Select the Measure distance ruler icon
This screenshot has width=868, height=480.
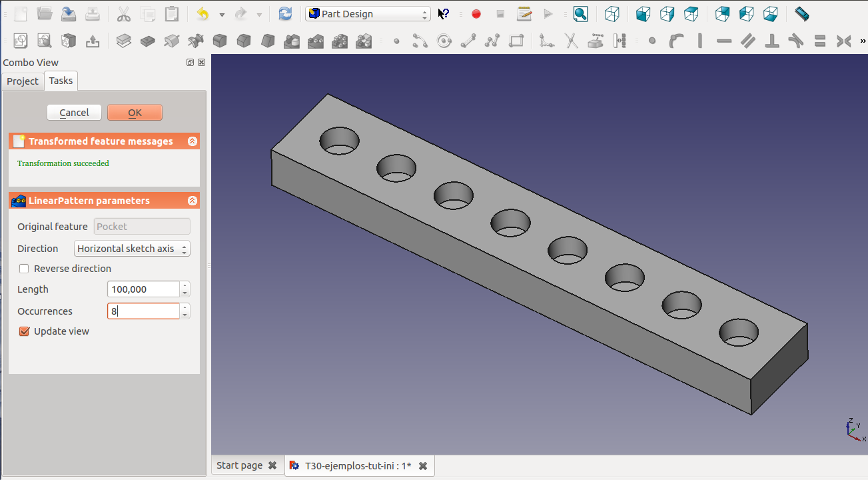tap(801, 13)
